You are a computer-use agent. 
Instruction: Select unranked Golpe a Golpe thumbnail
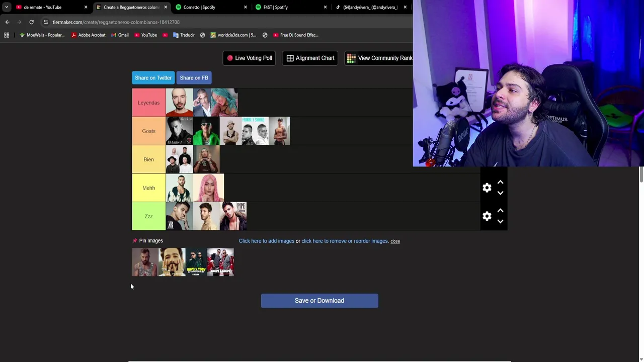click(220, 262)
